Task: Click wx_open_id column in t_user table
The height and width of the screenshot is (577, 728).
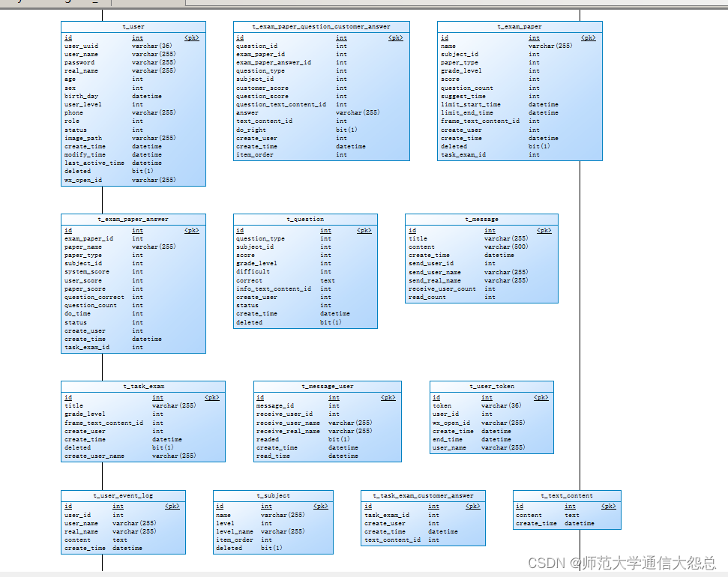Action: [83, 180]
